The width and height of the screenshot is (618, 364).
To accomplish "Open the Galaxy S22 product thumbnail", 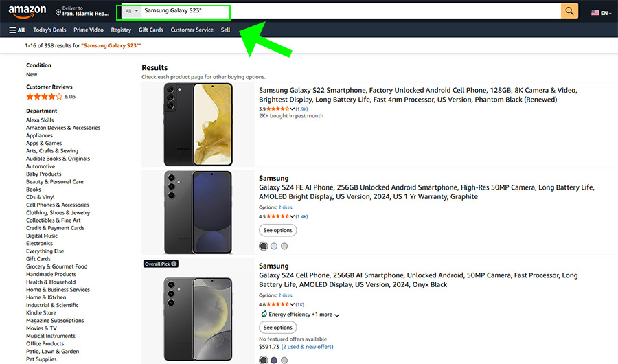I will 198,124.
